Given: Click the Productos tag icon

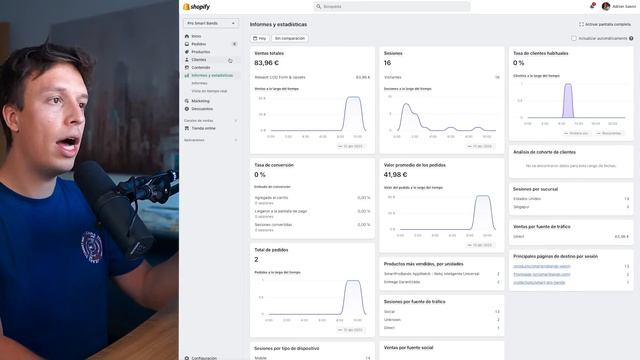Looking at the screenshot, I should 187,52.
